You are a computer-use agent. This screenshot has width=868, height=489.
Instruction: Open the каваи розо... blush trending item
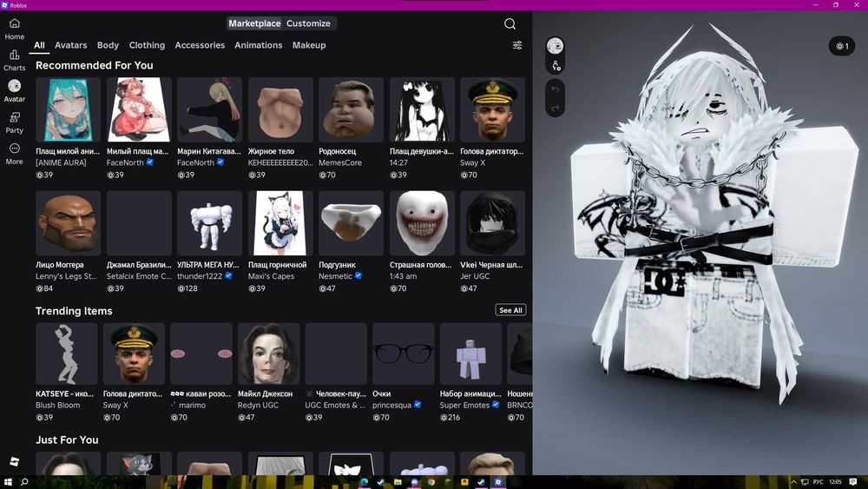(x=201, y=354)
